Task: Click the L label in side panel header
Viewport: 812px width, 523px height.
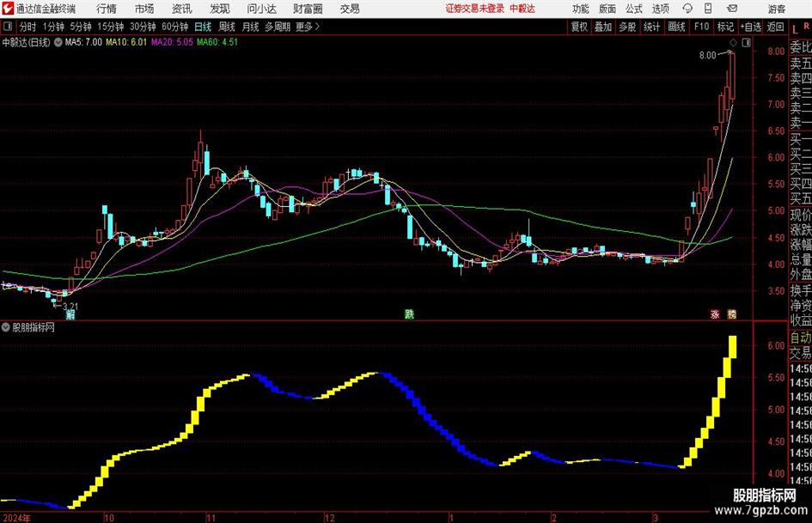Action: pos(795,29)
